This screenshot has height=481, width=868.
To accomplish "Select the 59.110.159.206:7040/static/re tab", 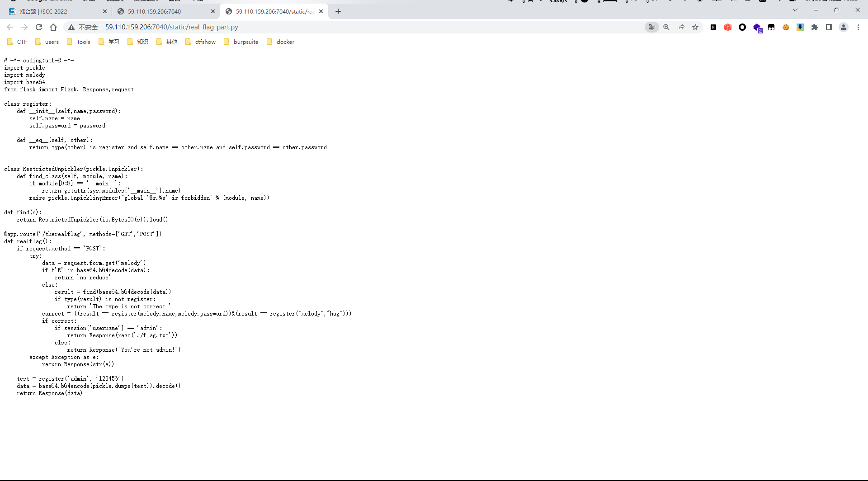I will click(x=273, y=11).
